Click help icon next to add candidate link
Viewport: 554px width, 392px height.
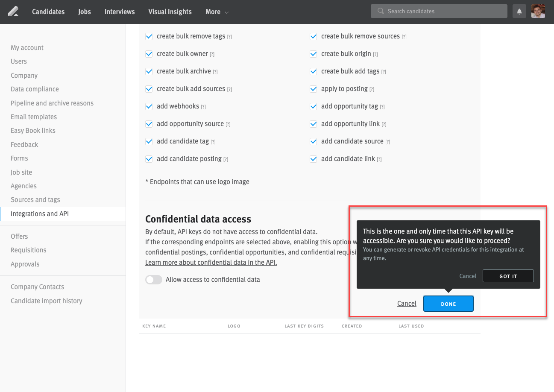[x=379, y=159]
